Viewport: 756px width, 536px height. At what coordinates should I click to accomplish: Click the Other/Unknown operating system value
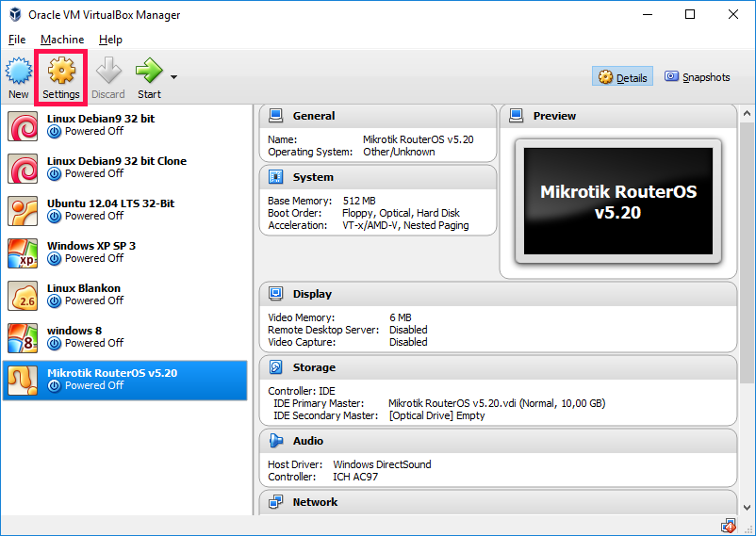pyautogui.click(x=399, y=152)
